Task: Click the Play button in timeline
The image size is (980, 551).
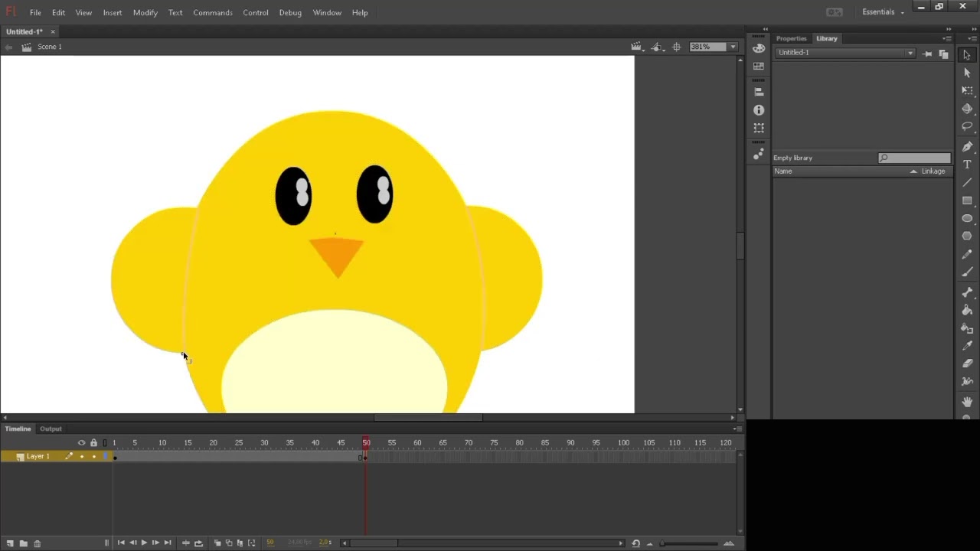Action: (x=144, y=543)
